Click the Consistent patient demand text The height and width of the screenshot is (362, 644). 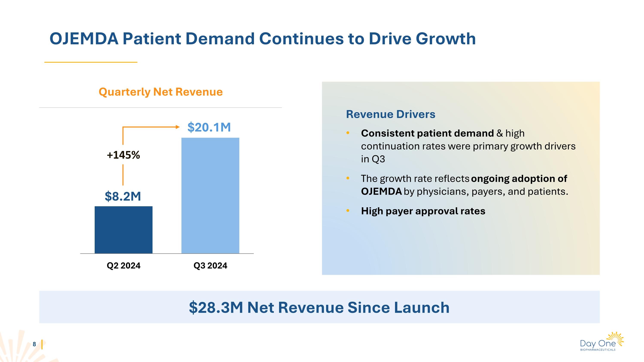(427, 133)
